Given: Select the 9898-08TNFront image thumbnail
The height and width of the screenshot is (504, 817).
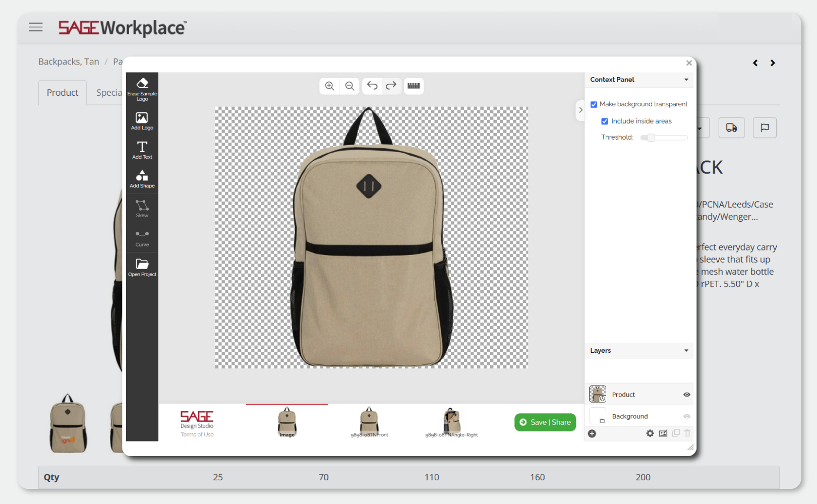Looking at the screenshot, I should pos(369,422).
